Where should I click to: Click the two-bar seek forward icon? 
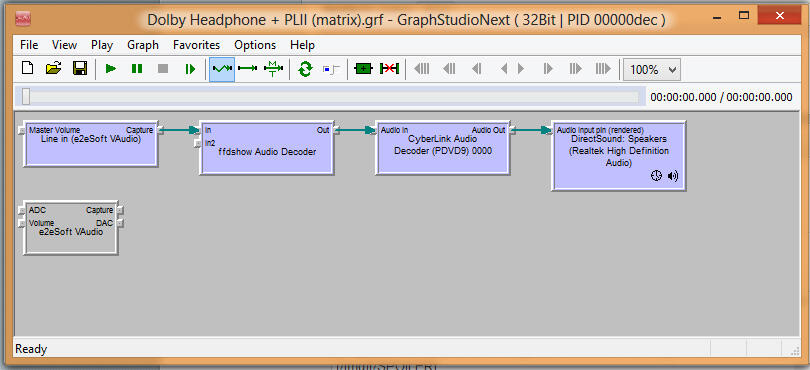point(549,69)
